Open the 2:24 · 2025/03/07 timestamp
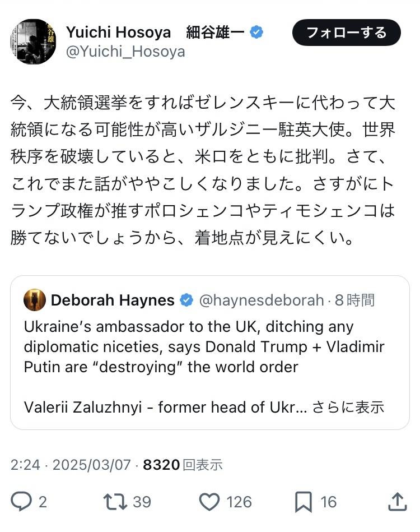 pyautogui.click(x=71, y=465)
